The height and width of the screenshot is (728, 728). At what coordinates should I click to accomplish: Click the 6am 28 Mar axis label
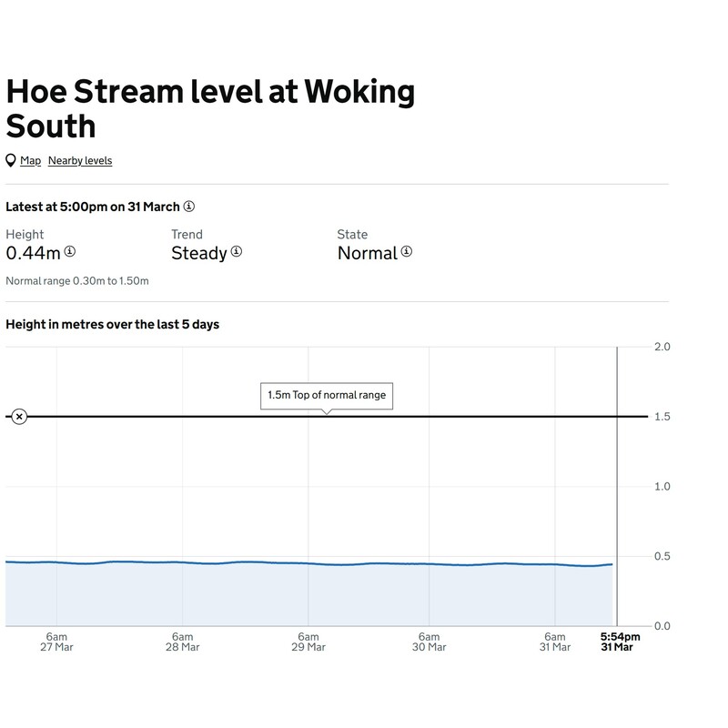[182, 642]
